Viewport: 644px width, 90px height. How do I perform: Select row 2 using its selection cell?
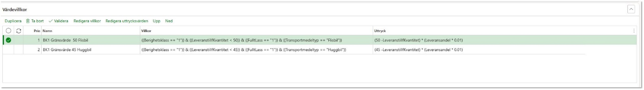point(9,49)
